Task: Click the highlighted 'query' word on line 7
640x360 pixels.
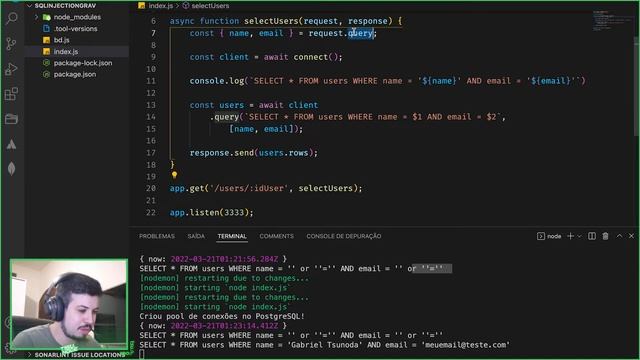Action: click(360, 33)
